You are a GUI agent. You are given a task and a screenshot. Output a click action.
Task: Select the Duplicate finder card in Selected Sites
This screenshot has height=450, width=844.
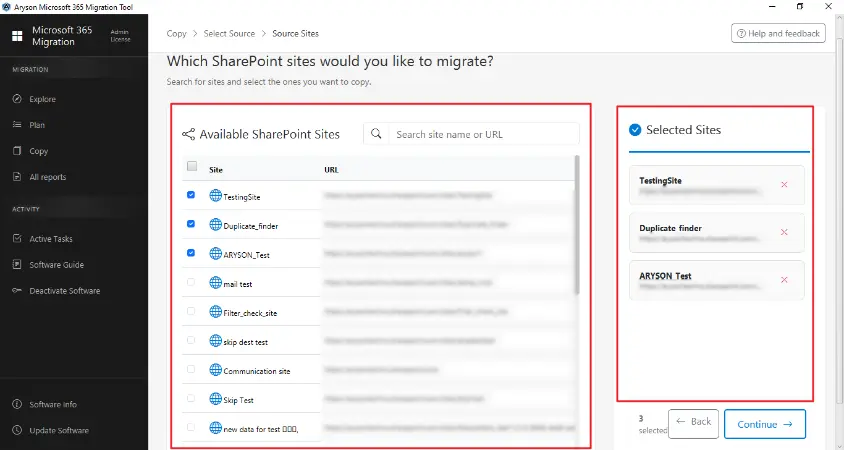[717, 233]
